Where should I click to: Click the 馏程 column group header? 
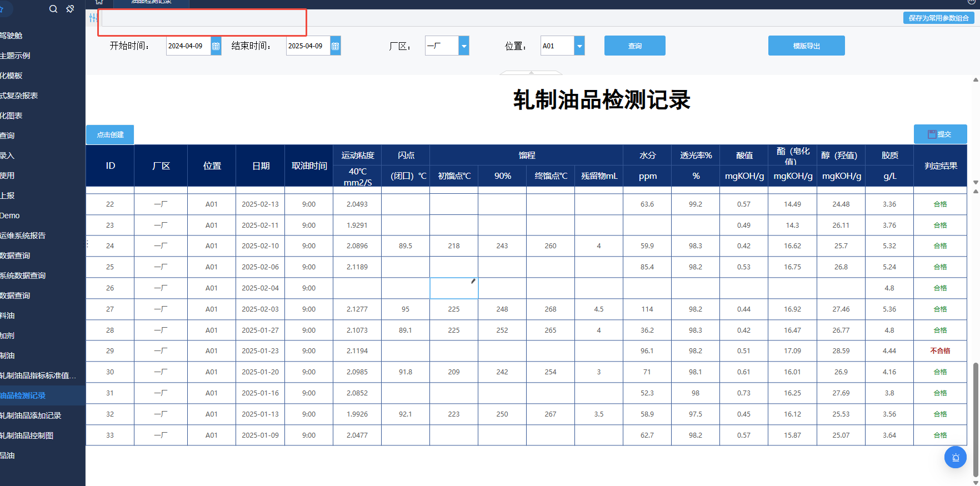(x=527, y=156)
